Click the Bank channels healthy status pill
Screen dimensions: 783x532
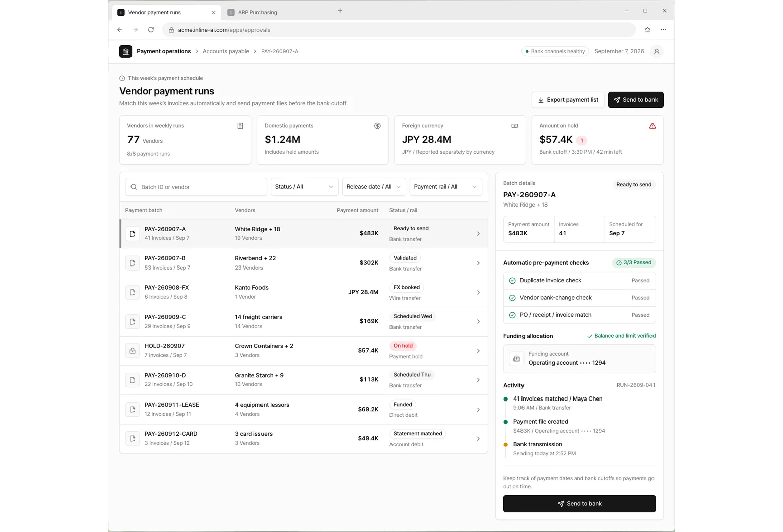click(555, 51)
